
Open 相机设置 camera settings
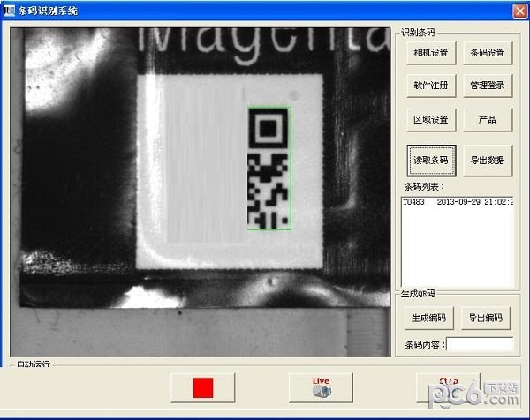(431, 53)
